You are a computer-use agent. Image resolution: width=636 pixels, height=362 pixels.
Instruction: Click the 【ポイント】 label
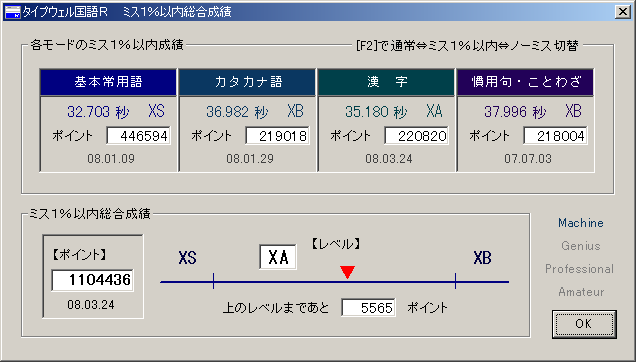click(79, 255)
